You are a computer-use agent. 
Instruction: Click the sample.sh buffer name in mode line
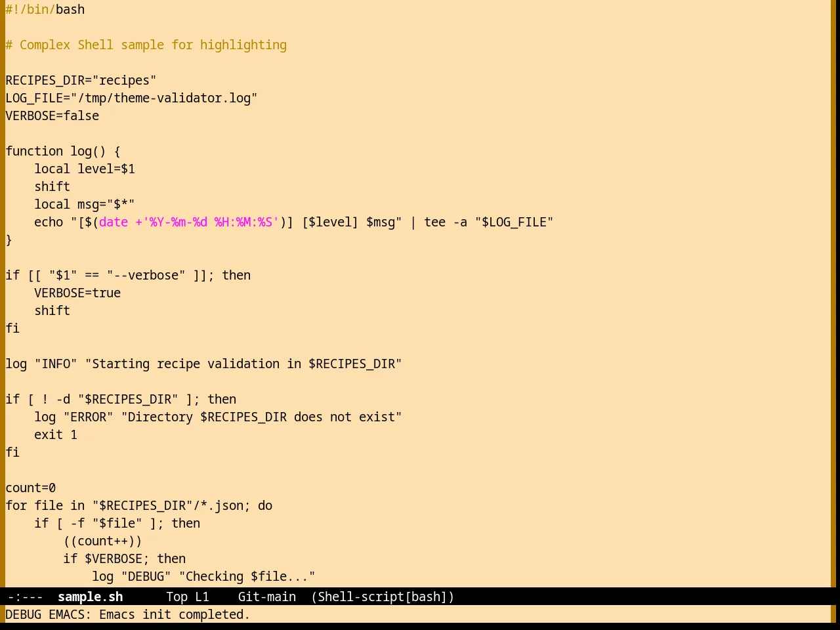point(90,597)
